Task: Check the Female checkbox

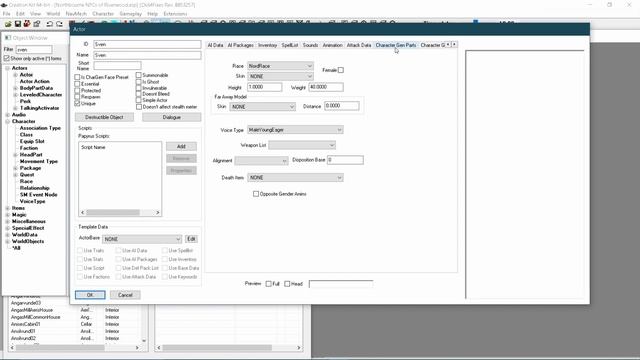Action: pyautogui.click(x=341, y=70)
